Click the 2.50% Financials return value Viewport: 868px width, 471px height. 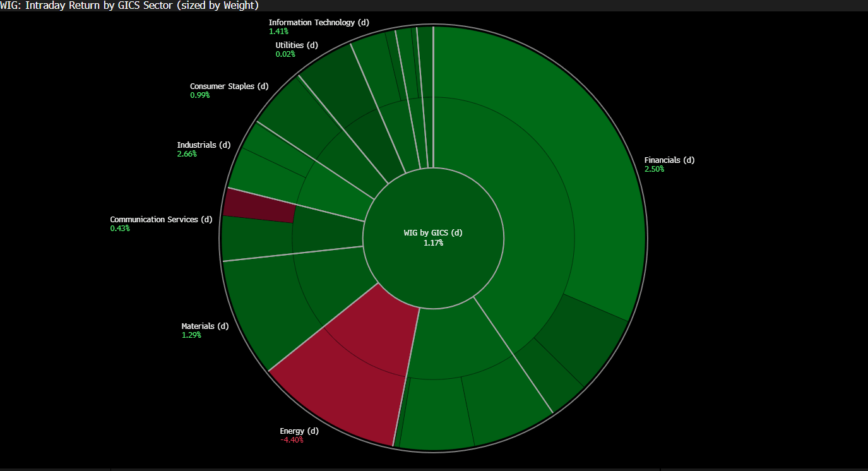[654, 169]
